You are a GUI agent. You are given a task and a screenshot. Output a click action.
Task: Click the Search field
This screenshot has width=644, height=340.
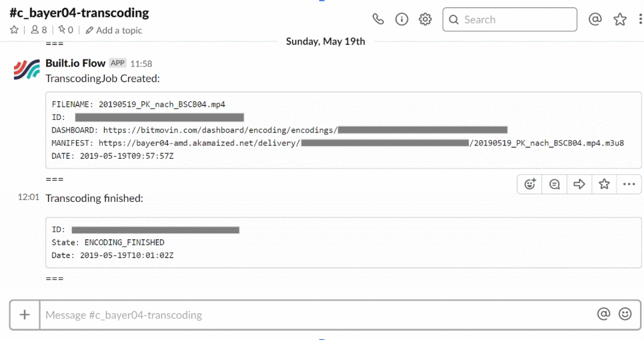(510, 19)
